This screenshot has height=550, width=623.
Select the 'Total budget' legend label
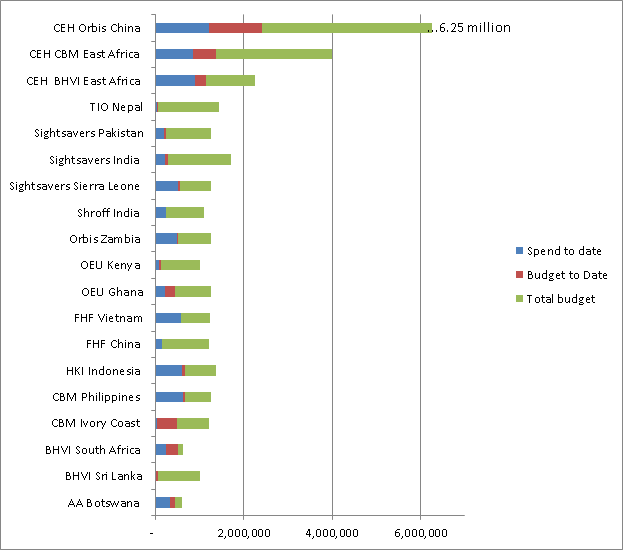(561, 299)
